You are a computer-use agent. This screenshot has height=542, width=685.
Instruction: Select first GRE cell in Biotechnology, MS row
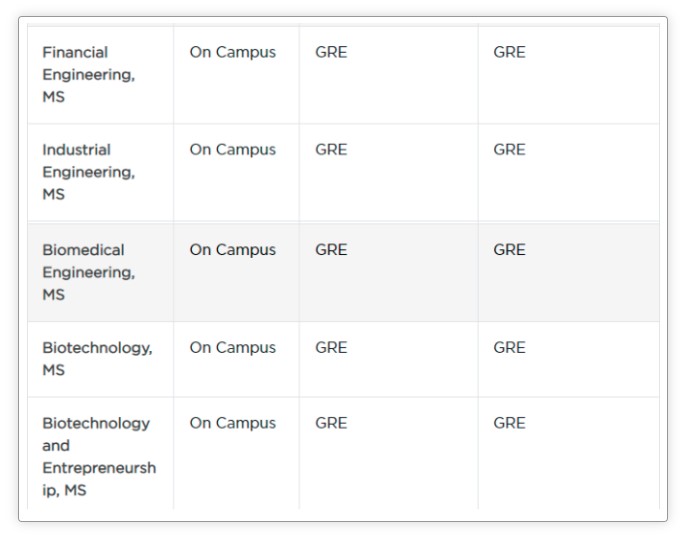331,348
